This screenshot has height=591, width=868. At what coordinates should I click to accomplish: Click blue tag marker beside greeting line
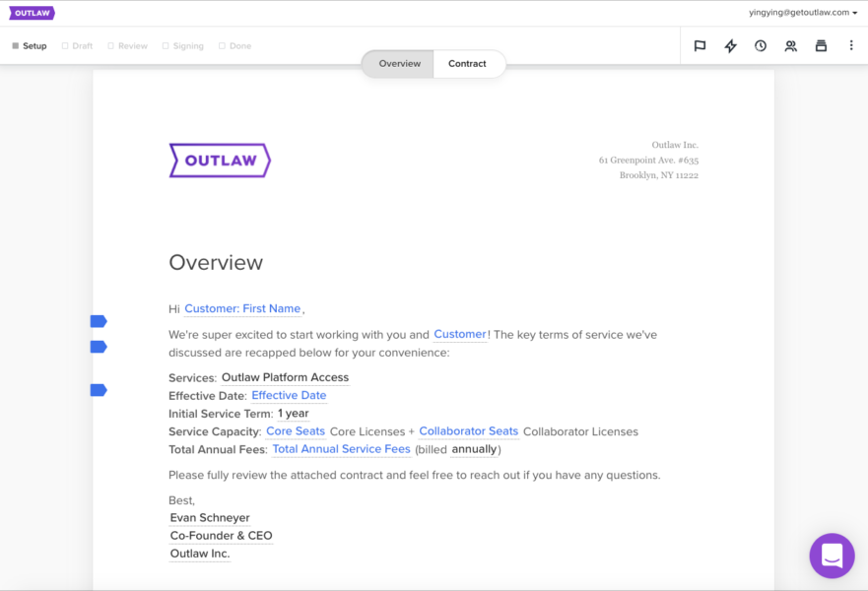click(99, 321)
